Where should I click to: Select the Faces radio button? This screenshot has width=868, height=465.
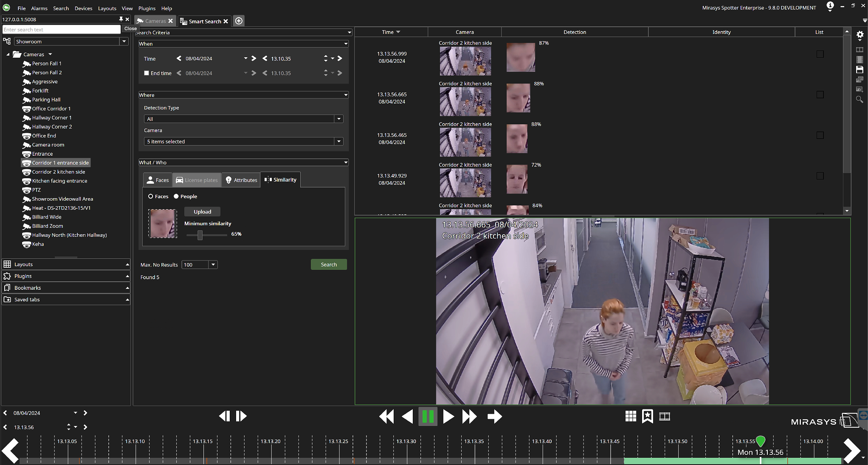click(x=151, y=196)
